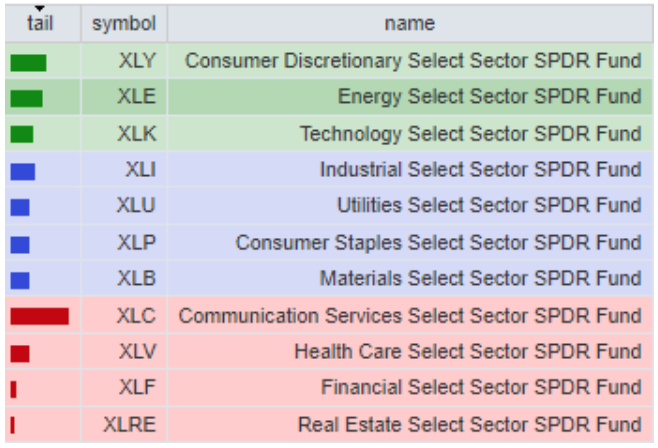Click the green tail bar for XLE
This screenshot has height=448, width=658.
[x=26, y=98]
